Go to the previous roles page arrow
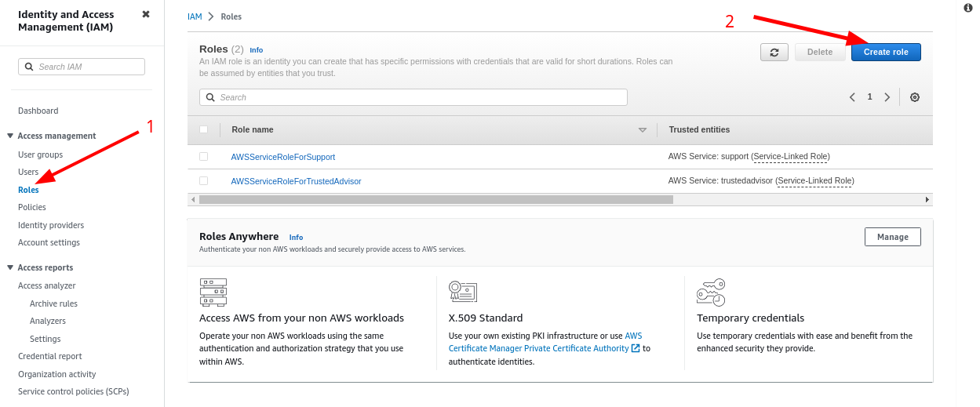 852,97
